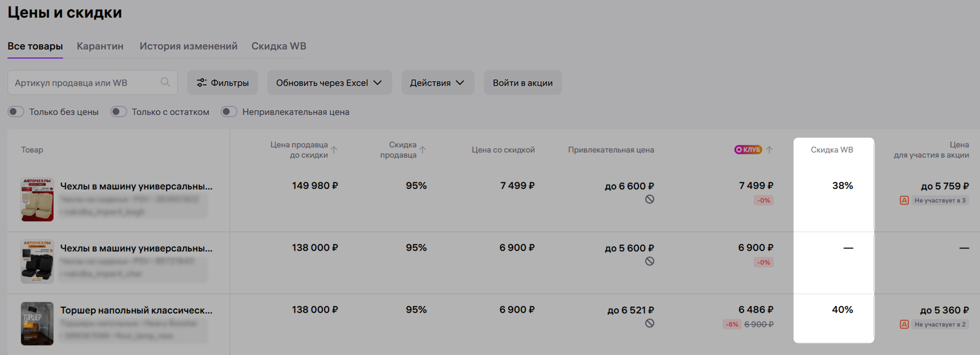The image size is (980, 355).
Task: Click the search magnifier icon
Action: coord(165,82)
